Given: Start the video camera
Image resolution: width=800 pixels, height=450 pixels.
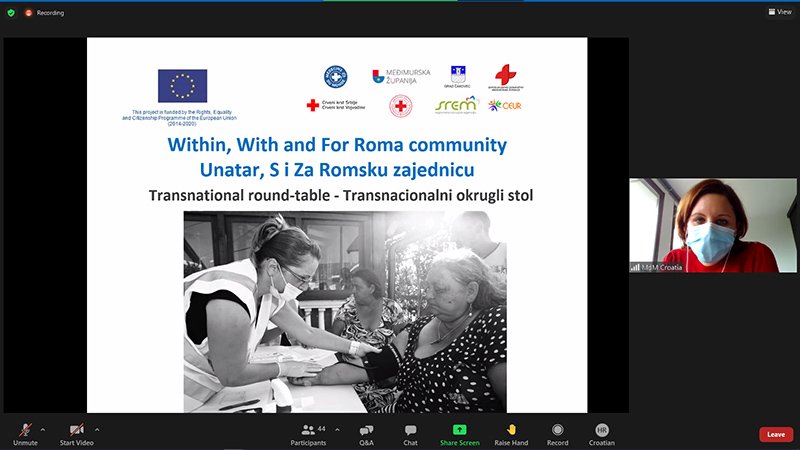Looking at the screenshot, I should pyautogui.click(x=77, y=435).
